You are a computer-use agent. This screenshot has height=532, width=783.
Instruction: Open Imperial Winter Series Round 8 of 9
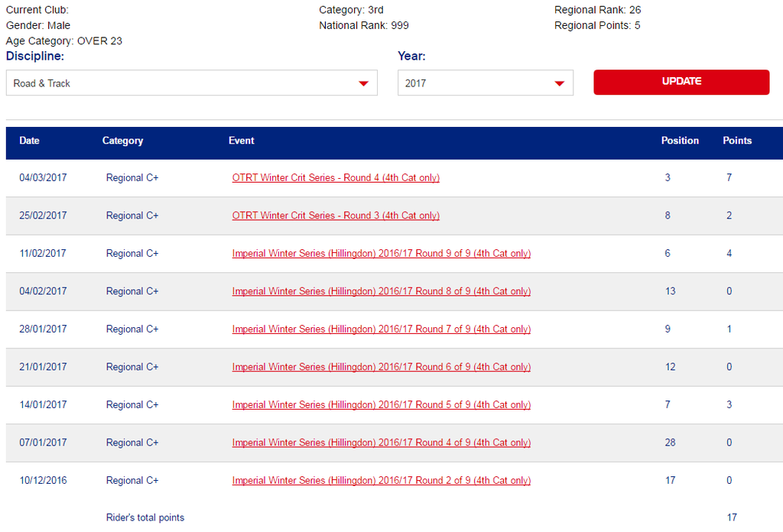[381, 291]
